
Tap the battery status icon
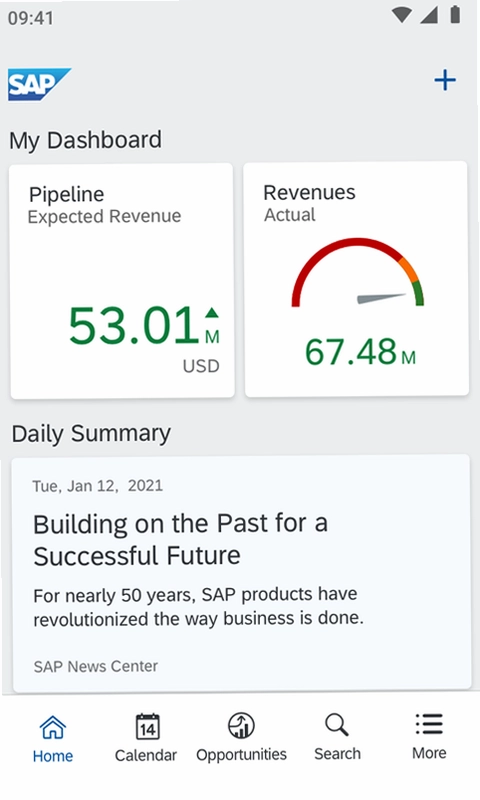(x=455, y=14)
